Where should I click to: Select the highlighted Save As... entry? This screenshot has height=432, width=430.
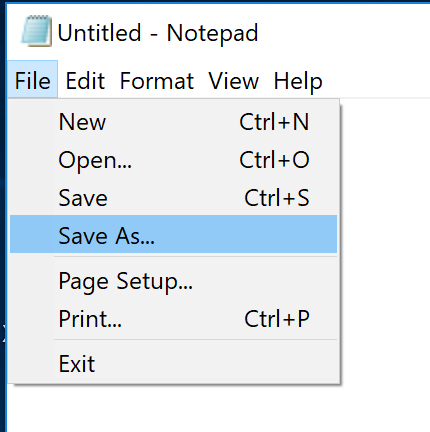(173, 234)
